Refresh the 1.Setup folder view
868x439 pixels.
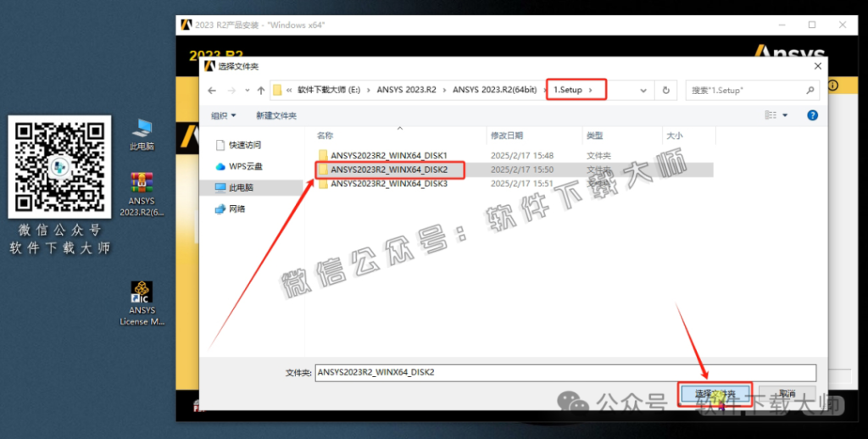point(666,90)
